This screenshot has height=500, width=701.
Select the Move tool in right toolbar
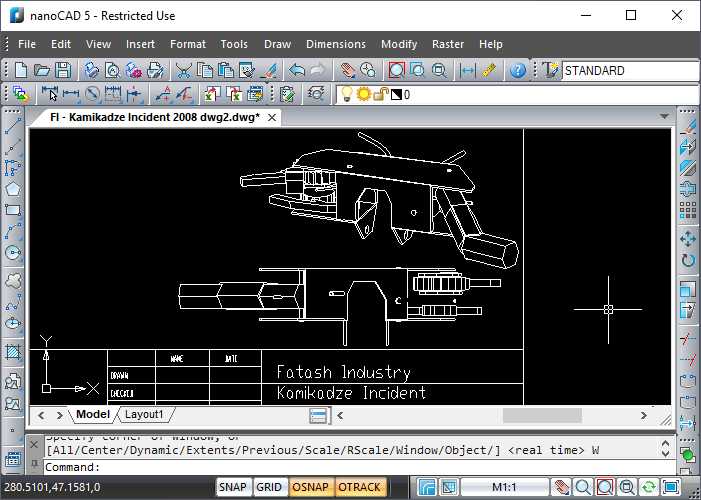click(x=687, y=239)
